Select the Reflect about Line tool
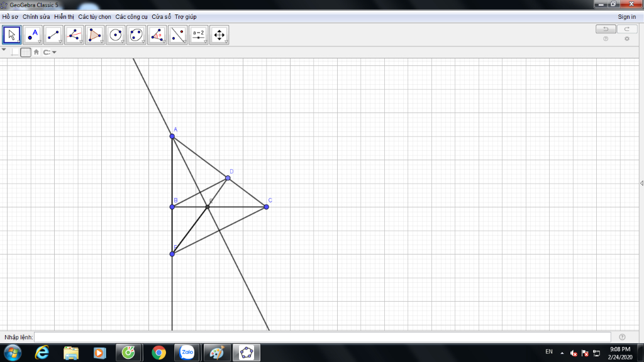644x362 pixels. [x=178, y=35]
